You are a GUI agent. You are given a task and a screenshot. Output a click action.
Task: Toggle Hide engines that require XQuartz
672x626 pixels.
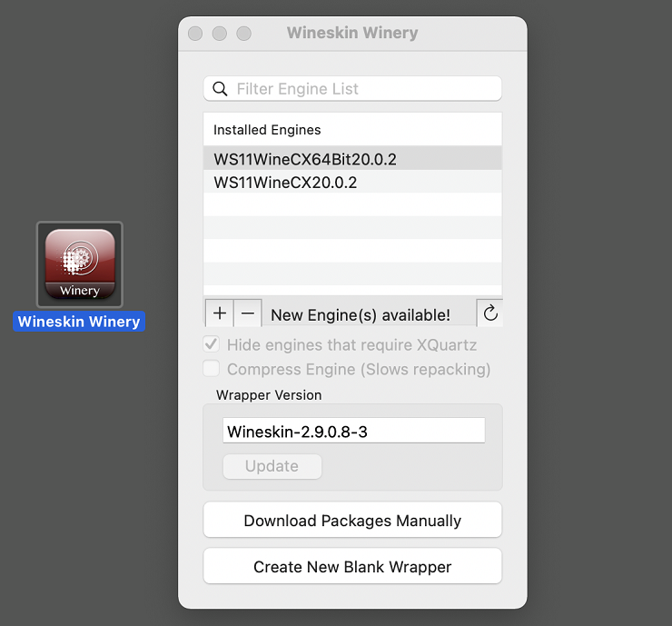pyautogui.click(x=212, y=344)
